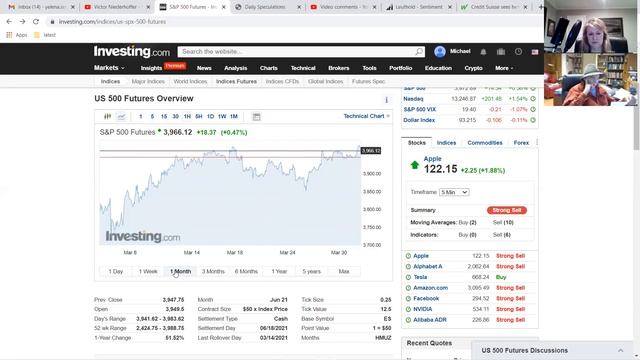
Task: Open the Alibaba ADR stock link
Action: coord(430,320)
